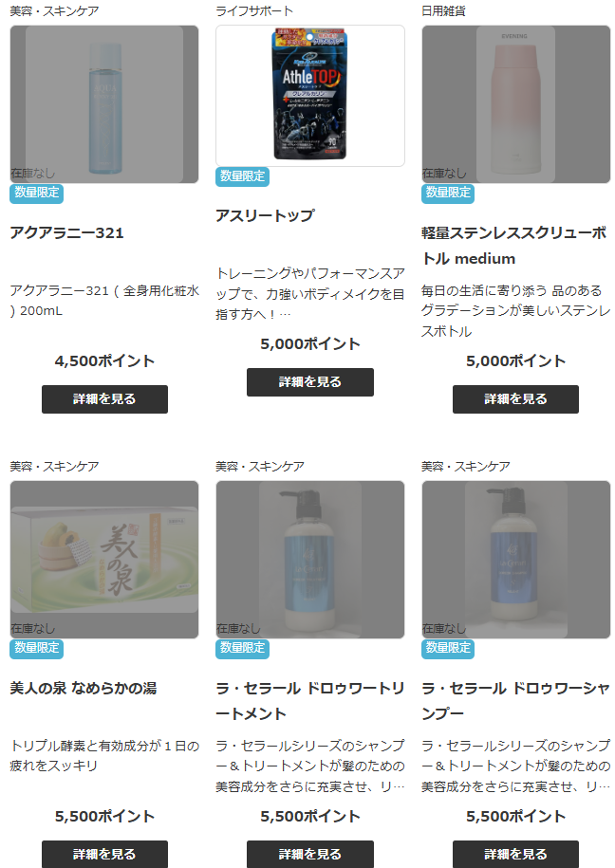Open the アクアラニー321 product image
The height and width of the screenshot is (868, 615).
[x=104, y=104]
